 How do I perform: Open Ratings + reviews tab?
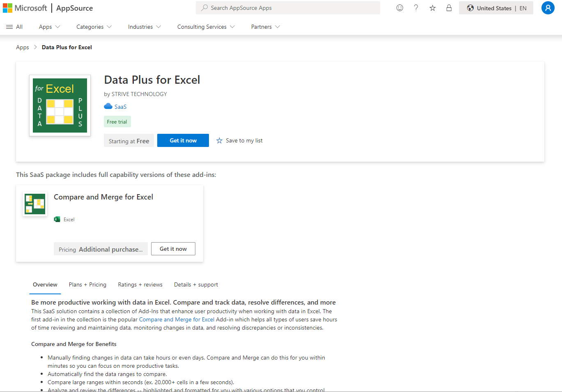140,284
